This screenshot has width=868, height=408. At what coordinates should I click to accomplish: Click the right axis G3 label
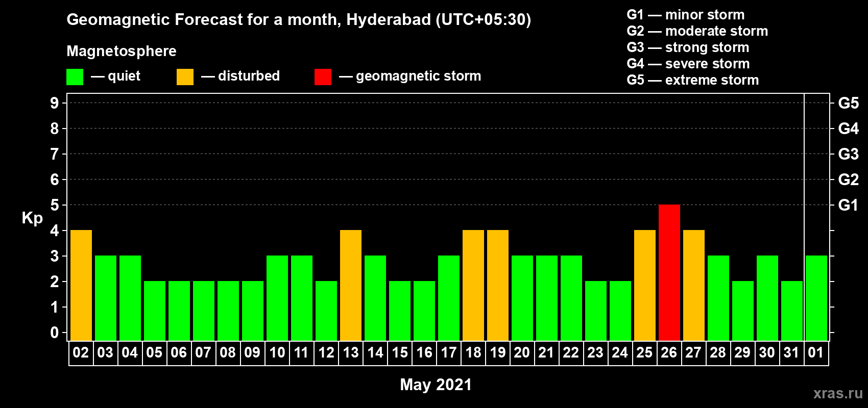tap(849, 154)
